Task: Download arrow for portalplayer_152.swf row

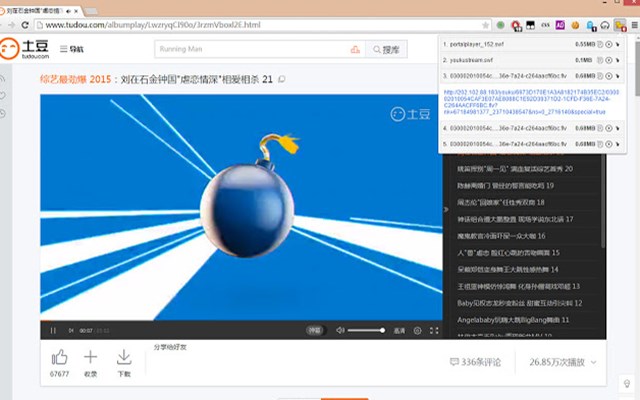Action: pyautogui.click(x=618, y=44)
